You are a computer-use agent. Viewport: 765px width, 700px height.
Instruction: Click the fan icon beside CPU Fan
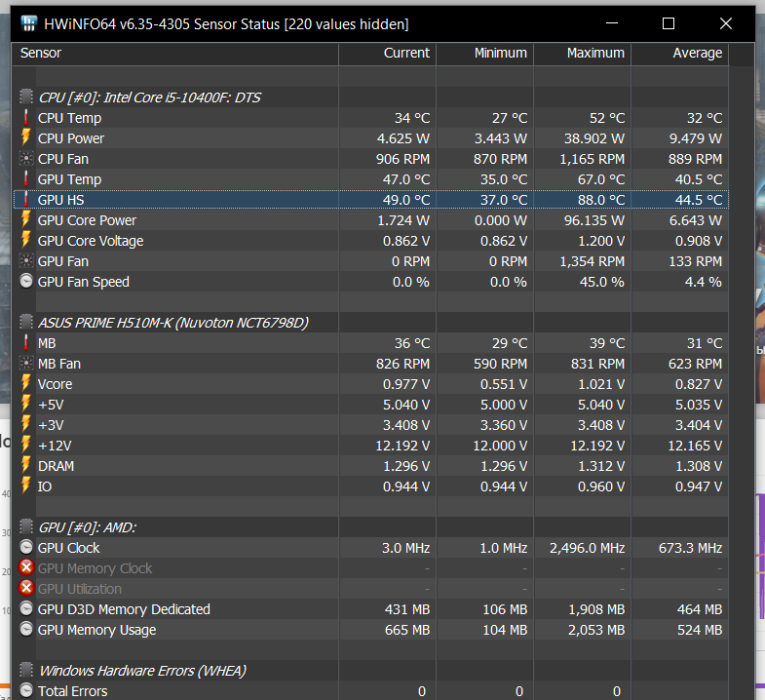point(26,159)
